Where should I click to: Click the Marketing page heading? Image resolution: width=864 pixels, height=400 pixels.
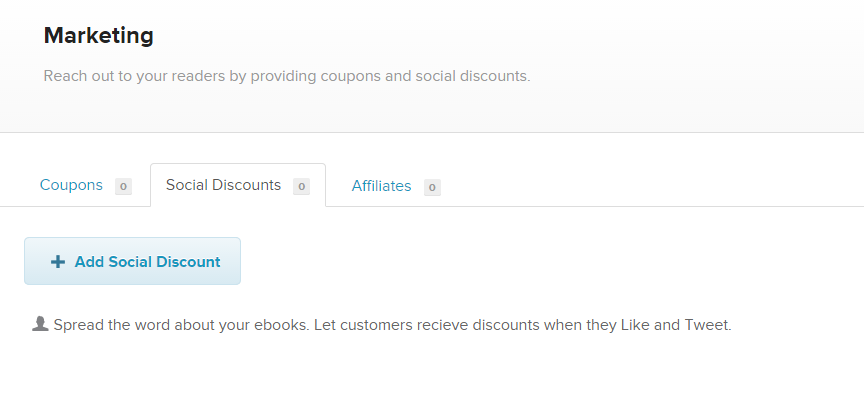pyautogui.click(x=99, y=36)
